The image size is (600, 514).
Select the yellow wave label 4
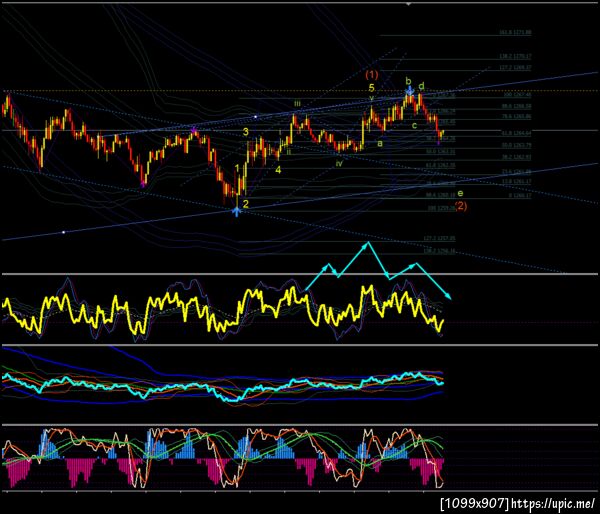pyautogui.click(x=278, y=170)
